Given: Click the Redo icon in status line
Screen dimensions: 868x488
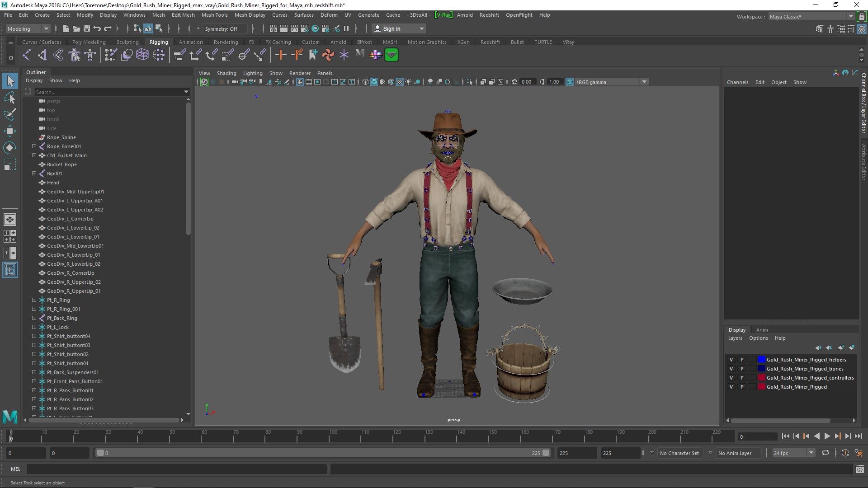Looking at the screenshot, I should tap(108, 28).
